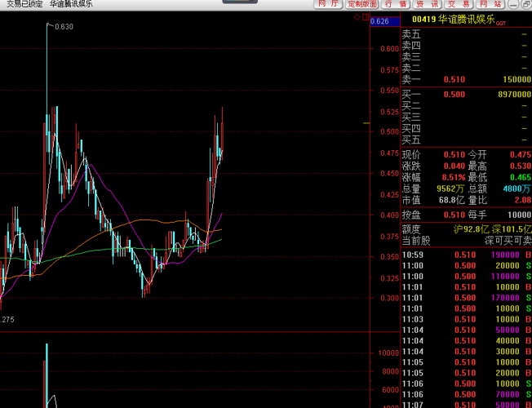Open the 交易 trading panel
The image size is (532, 408).
(x=459, y=4)
